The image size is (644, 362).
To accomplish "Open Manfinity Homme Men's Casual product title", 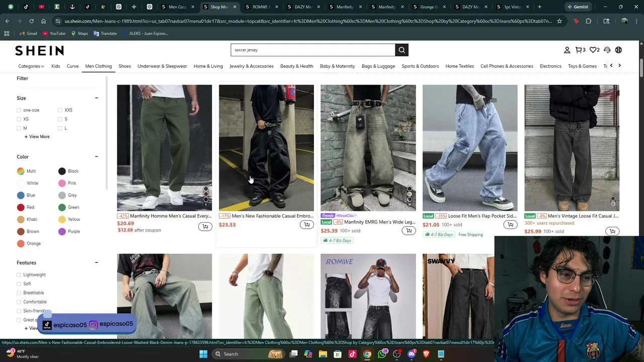I will (171, 216).
